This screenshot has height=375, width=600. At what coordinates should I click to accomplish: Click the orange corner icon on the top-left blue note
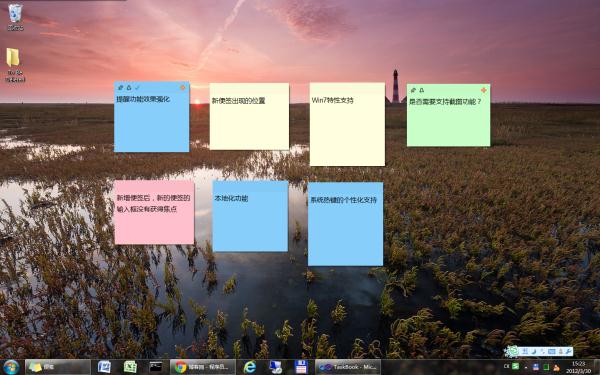(183, 88)
